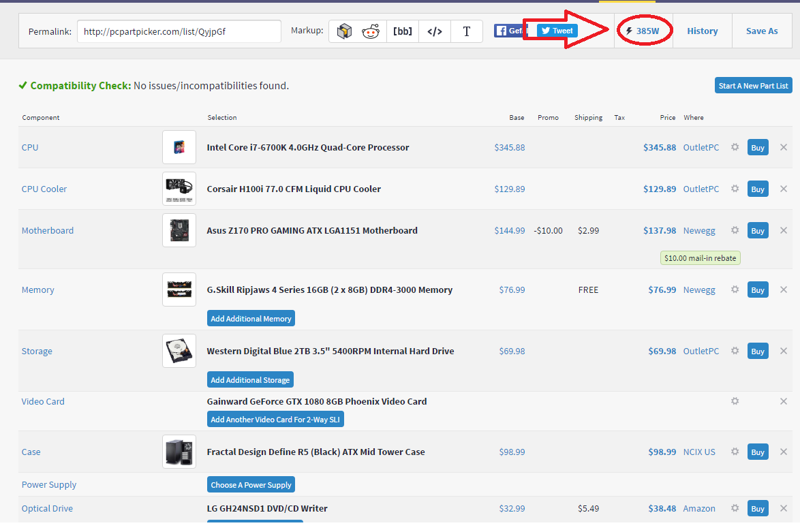Open the Case category link
Image resolution: width=800 pixels, height=532 pixels.
[31, 452]
